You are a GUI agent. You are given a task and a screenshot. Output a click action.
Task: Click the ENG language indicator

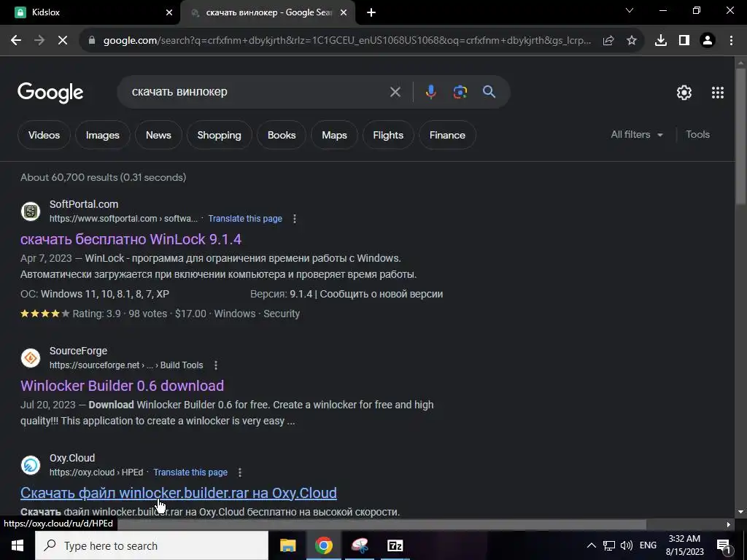point(648,545)
